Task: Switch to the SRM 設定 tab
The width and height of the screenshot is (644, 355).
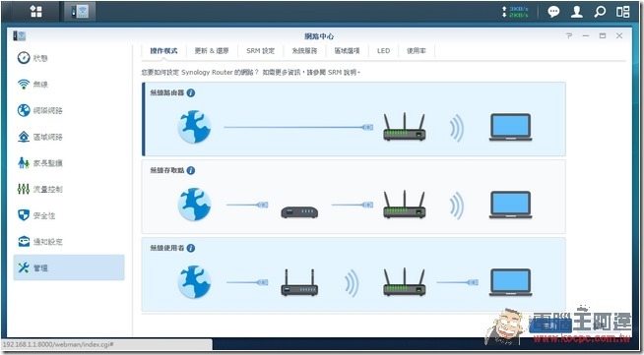Action: coord(260,51)
